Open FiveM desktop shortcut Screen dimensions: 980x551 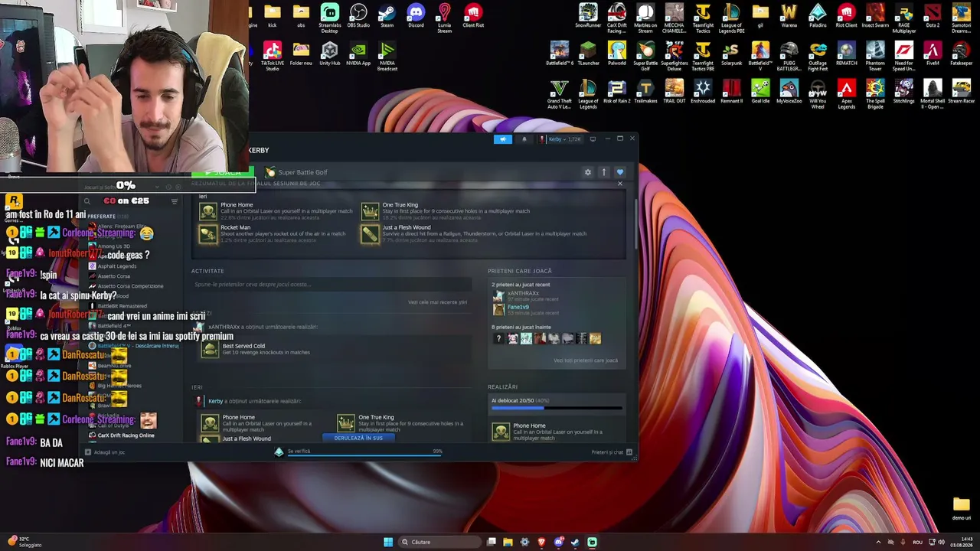pos(933,54)
